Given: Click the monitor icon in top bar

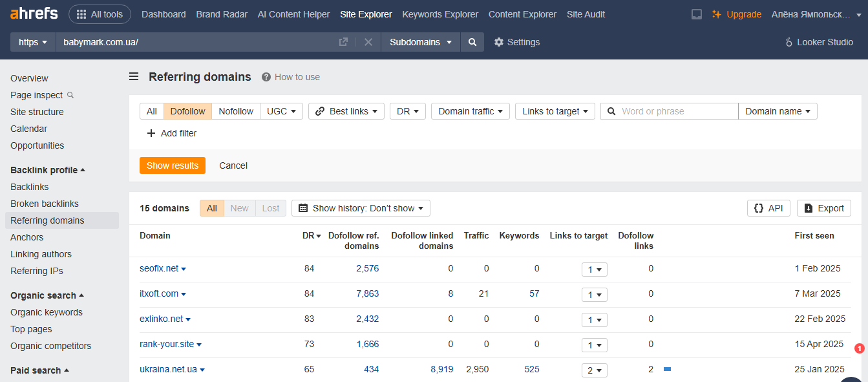Looking at the screenshot, I should tap(697, 14).
